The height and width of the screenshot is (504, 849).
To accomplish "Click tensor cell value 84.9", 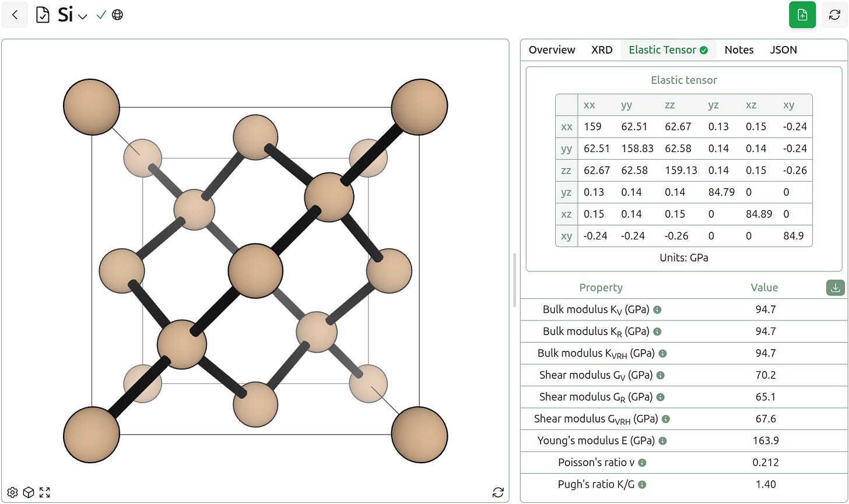I will (x=794, y=236).
